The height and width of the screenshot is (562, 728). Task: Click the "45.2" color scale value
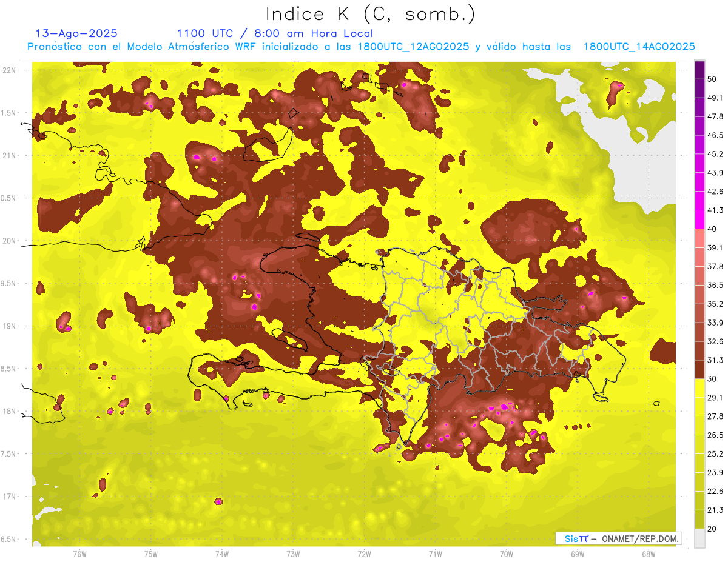pyautogui.click(x=715, y=154)
